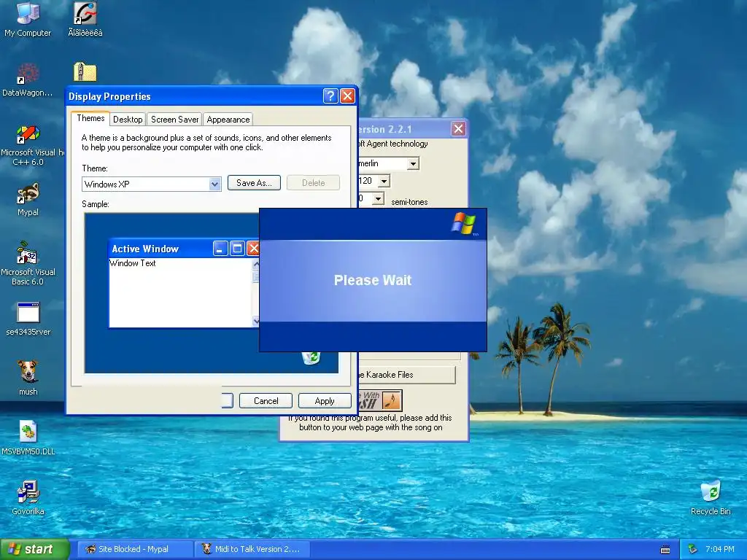Image resolution: width=747 pixels, height=560 pixels.
Task: Click the sample window scrollbar up arrow
Action: click(x=256, y=263)
